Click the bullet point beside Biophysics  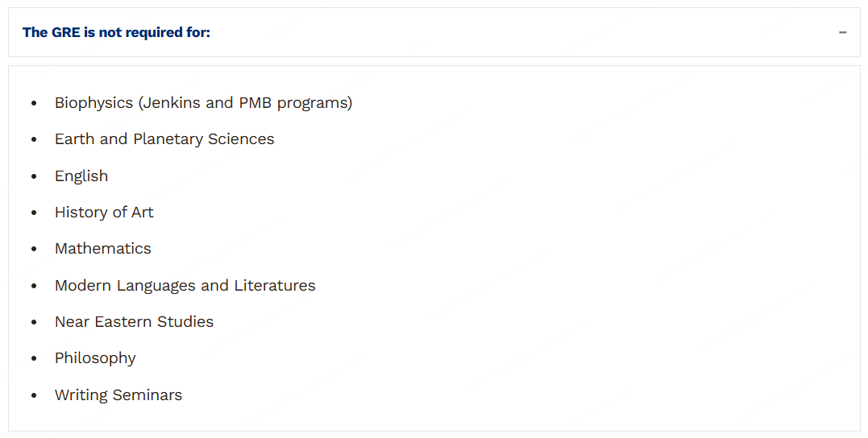point(34,104)
